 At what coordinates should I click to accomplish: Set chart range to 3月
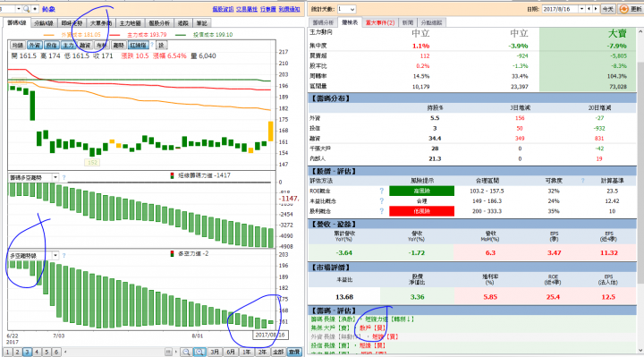click(215, 352)
